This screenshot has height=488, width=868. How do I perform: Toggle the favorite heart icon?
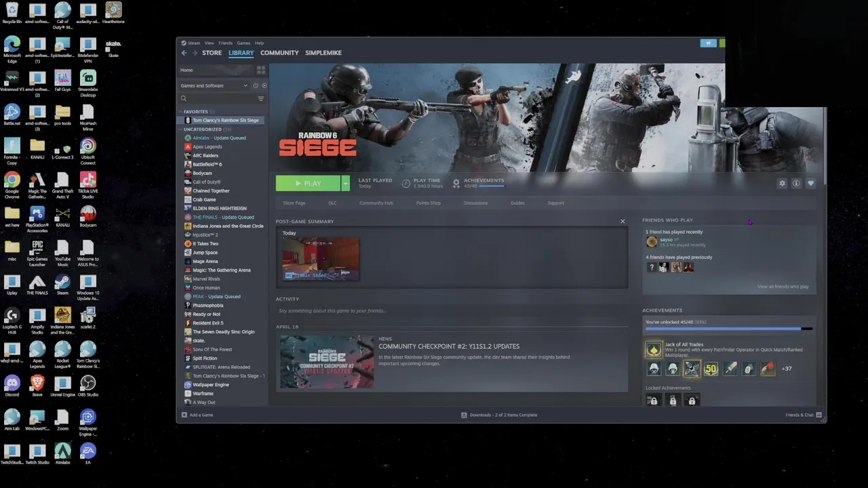[x=810, y=183]
